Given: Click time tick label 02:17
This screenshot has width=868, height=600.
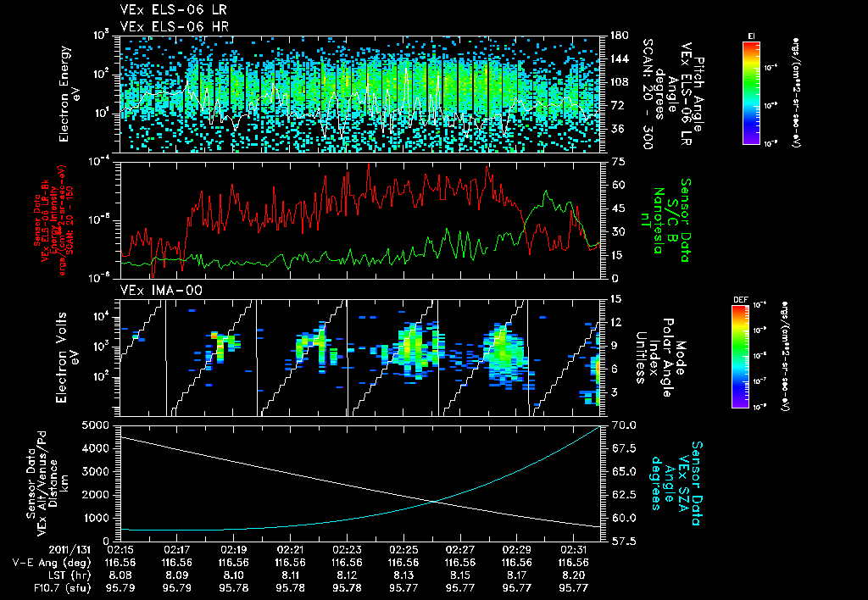Looking at the screenshot, I should point(177,550).
